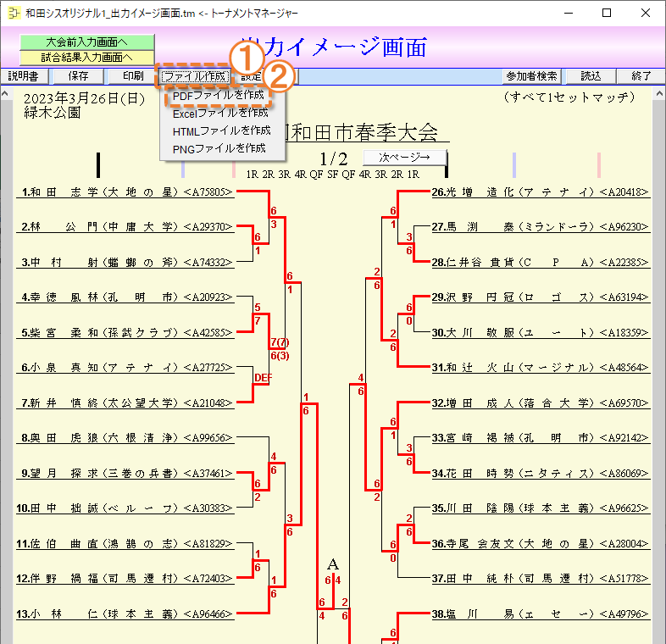This screenshot has width=666, height=644.
Task: Maximize the tournament manager window
Action: click(x=606, y=13)
